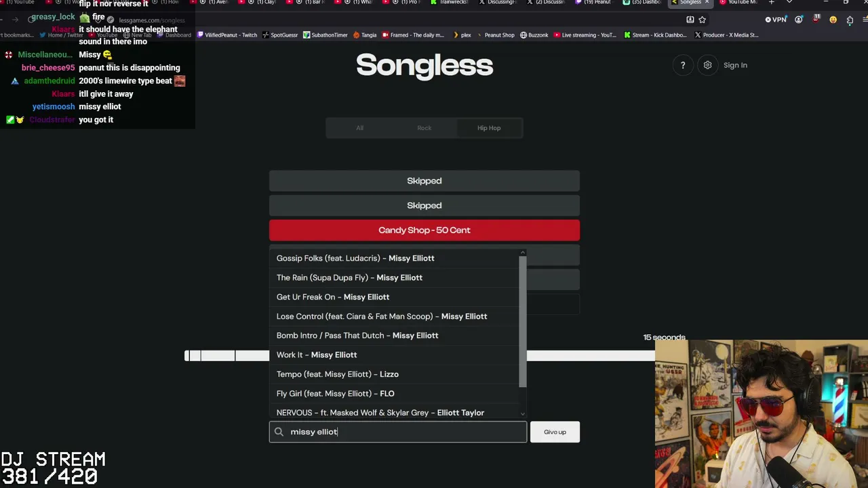
Task: Open the Framed daily movie bookmark
Action: pos(413,35)
